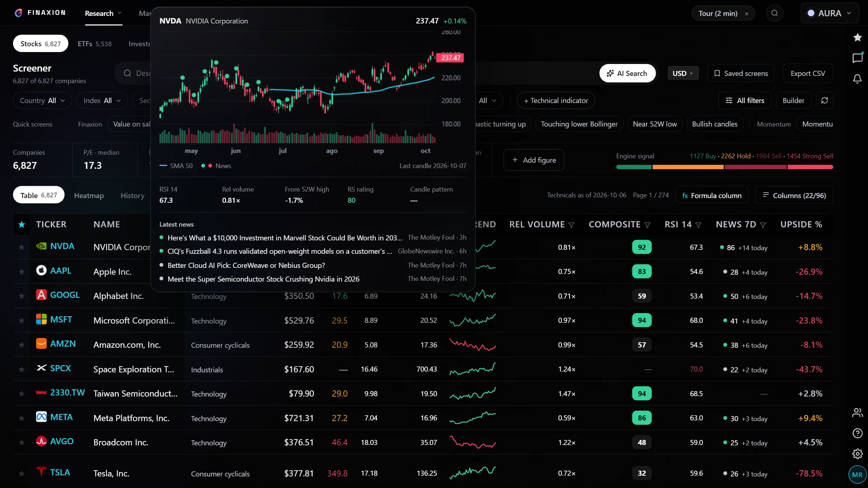Click the Export CSV button
This screenshot has height=488, width=868.
tap(808, 73)
